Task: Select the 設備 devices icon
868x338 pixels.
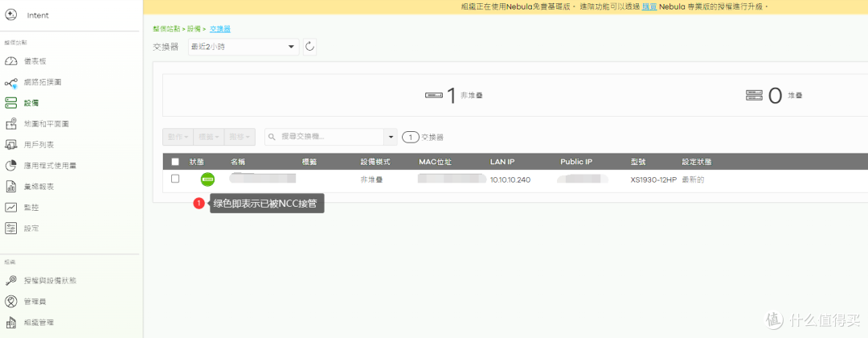Action: (11, 103)
